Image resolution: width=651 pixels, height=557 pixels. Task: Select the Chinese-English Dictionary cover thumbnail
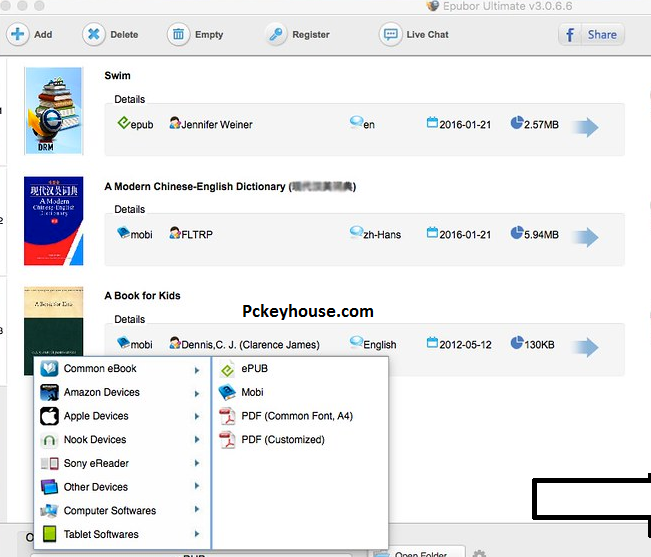coord(54,221)
